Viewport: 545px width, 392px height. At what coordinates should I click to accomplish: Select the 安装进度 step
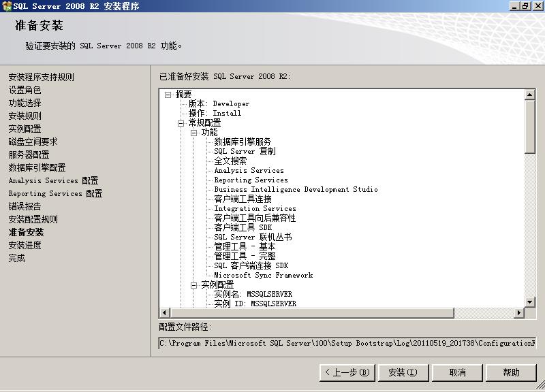click(x=25, y=245)
